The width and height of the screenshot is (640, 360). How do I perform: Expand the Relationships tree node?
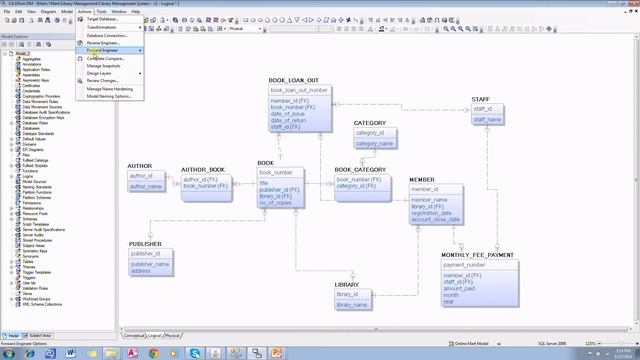[x=12, y=208]
